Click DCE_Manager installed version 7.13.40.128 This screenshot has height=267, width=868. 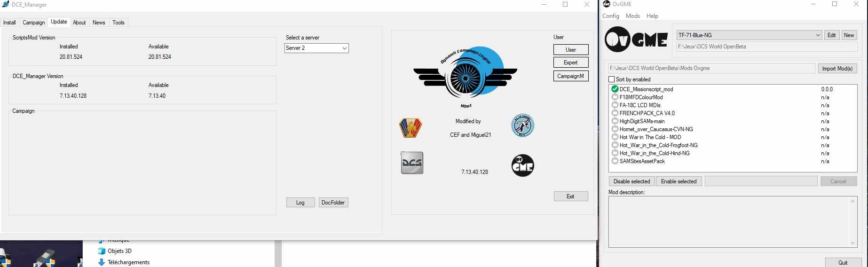73,95
